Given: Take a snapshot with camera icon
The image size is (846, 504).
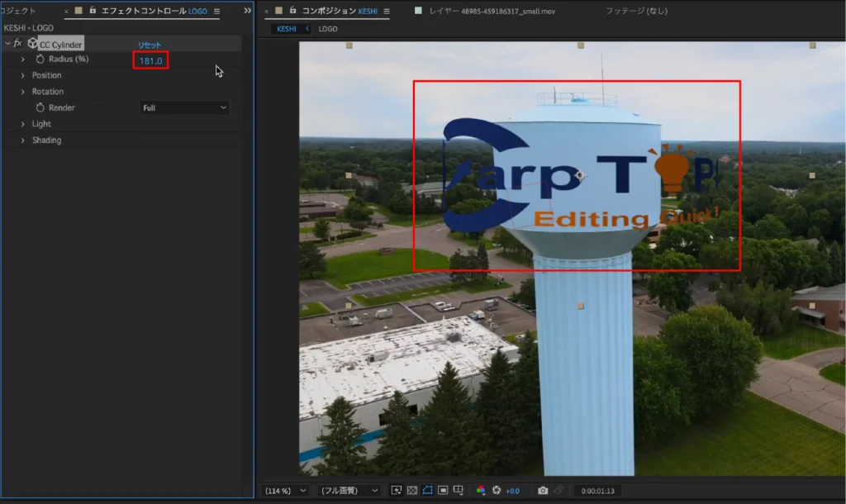Looking at the screenshot, I should (543, 490).
